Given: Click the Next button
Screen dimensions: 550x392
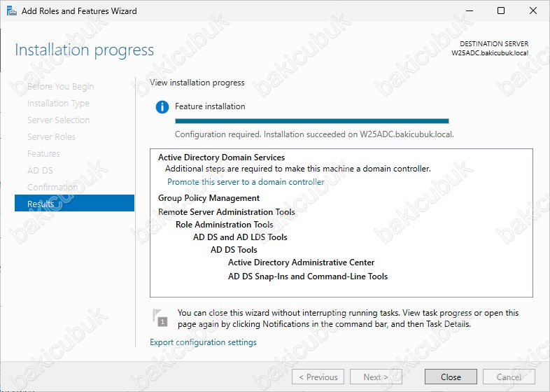Looking at the screenshot, I should (x=376, y=377).
